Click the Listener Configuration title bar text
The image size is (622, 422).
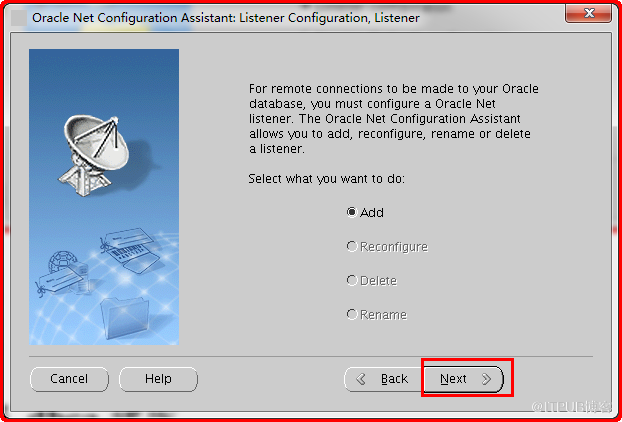226,18
